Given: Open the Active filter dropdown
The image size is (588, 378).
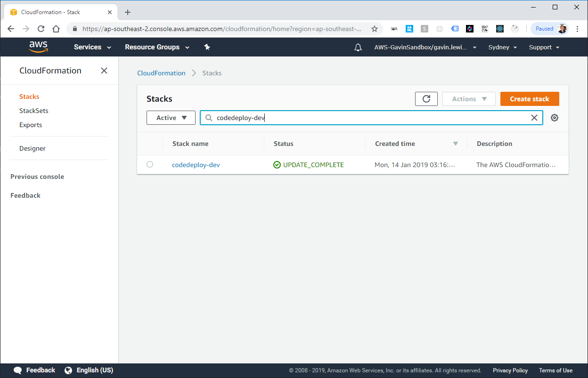Looking at the screenshot, I should pyautogui.click(x=171, y=118).
